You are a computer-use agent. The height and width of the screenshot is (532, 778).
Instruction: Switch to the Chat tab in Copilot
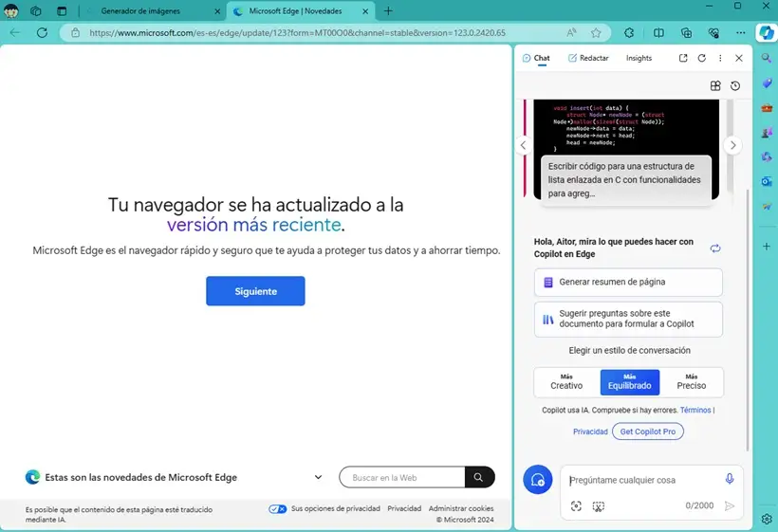pos(536,58)
